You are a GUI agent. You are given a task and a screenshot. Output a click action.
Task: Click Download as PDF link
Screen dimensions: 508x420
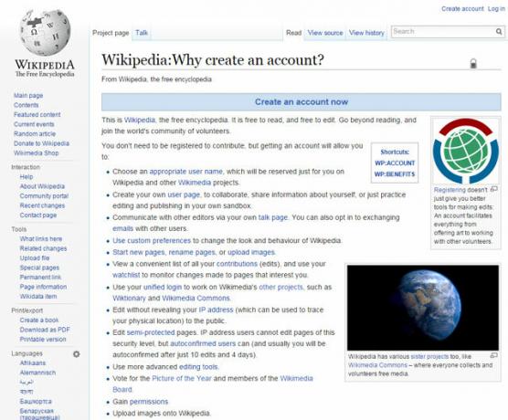pyautogui.click(x=45, y=330)
